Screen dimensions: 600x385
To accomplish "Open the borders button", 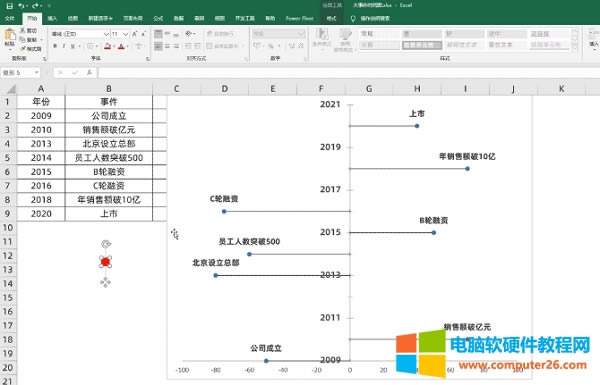I will point(90,46).
